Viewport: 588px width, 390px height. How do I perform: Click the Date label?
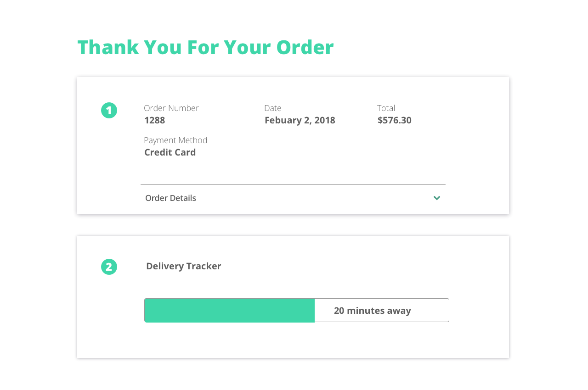tap(272, 108)
